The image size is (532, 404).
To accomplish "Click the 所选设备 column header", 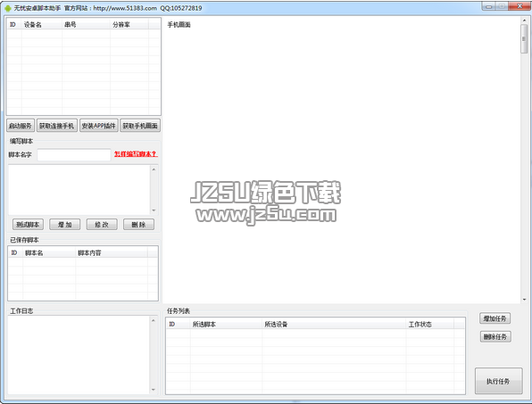I will (334, 325).
